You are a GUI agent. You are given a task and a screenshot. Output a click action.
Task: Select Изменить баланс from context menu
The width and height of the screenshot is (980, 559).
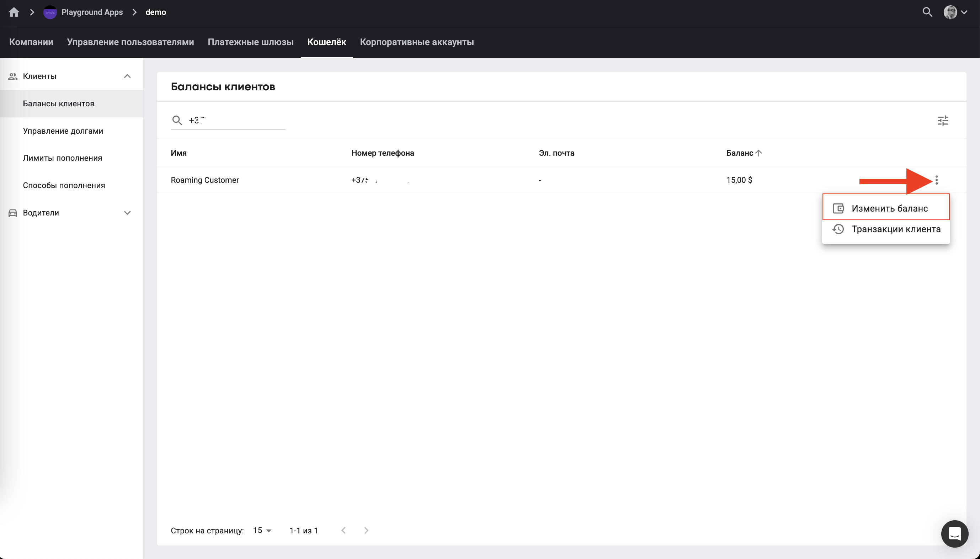click(x=889, y=208)
